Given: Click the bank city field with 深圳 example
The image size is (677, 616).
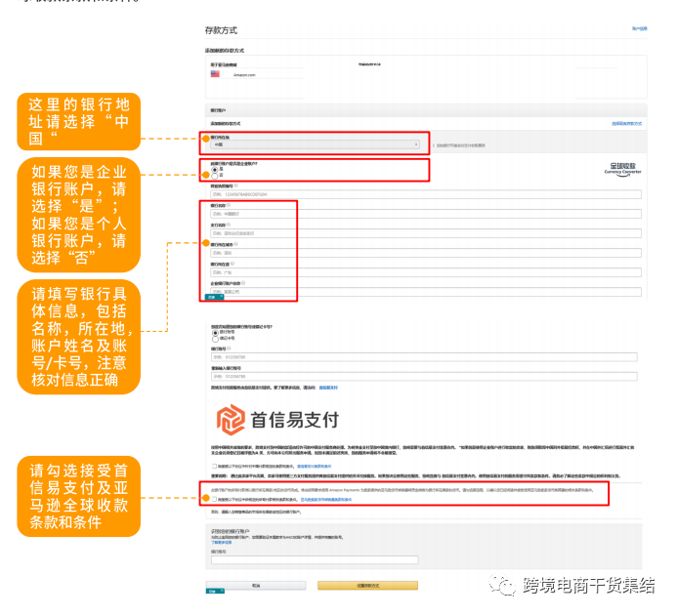Looking at the screenshot, I should pyautogui.click(x=426, y=253).
